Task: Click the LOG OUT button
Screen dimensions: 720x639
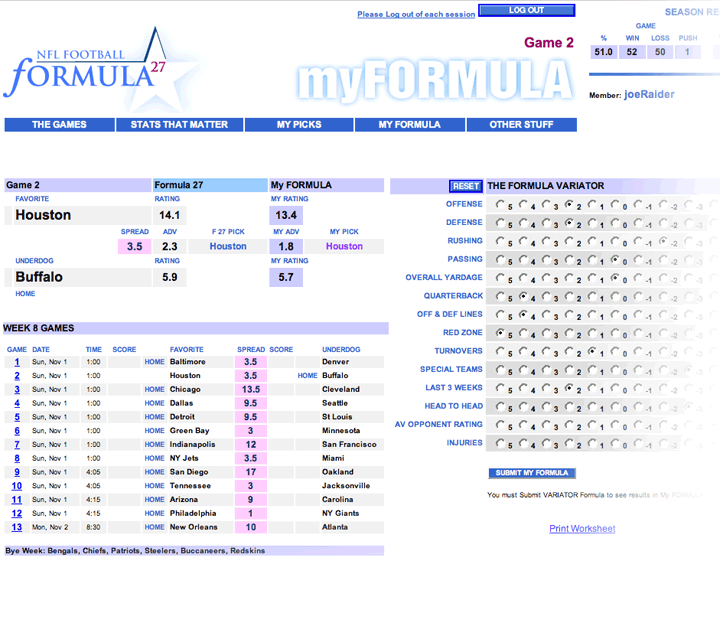Action: 526,10
